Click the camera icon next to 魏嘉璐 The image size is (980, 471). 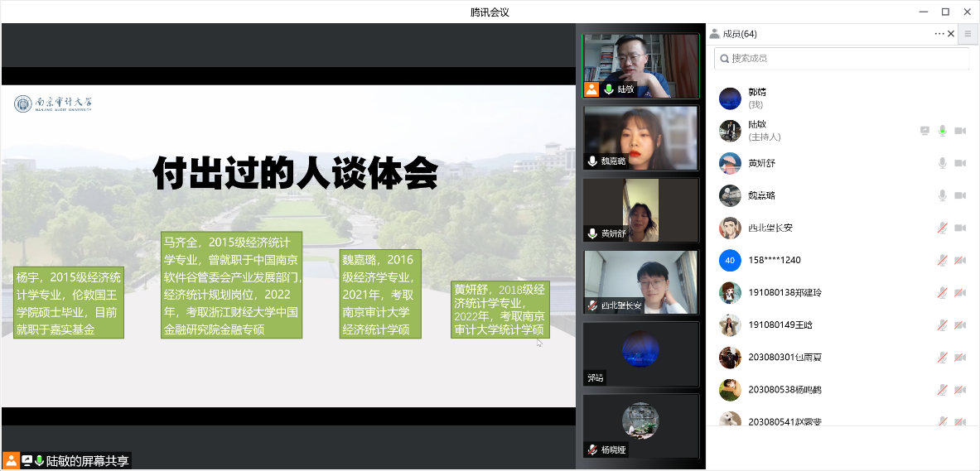pyautogui.click(x=960, y=195)
